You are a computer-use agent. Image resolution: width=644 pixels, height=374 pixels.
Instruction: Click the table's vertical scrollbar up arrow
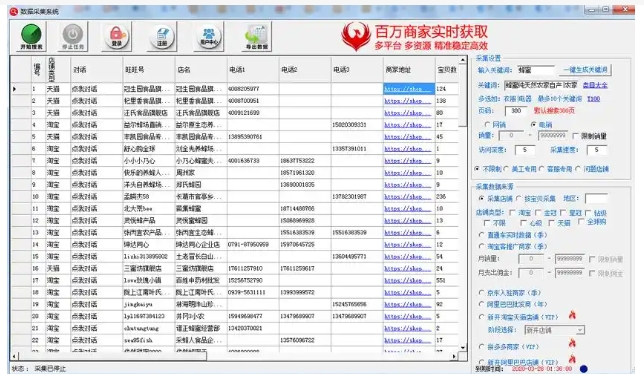click(463, 60)
